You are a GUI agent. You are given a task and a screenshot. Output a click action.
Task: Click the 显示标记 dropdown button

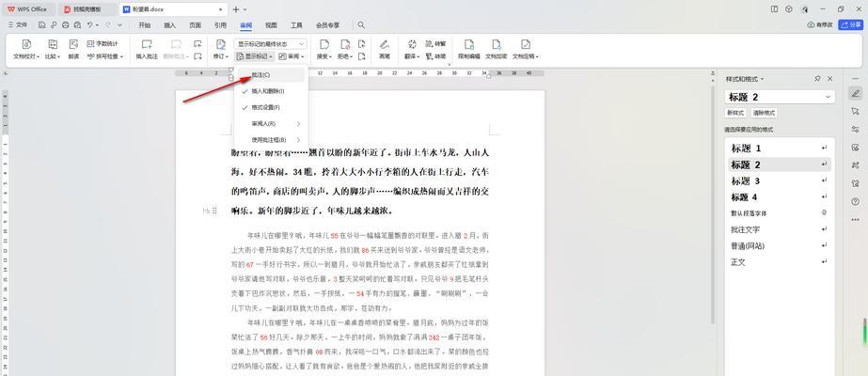(x=254, y=56)
